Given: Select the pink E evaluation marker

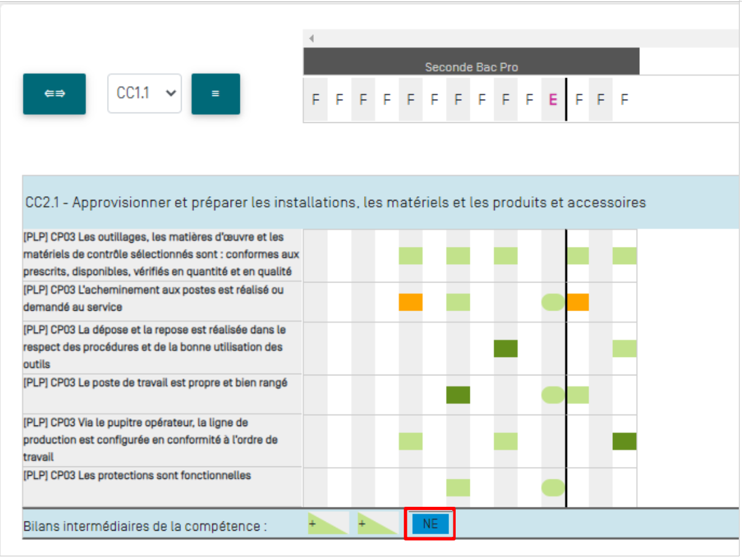Looking at the screenshot, I should [553, 100].
